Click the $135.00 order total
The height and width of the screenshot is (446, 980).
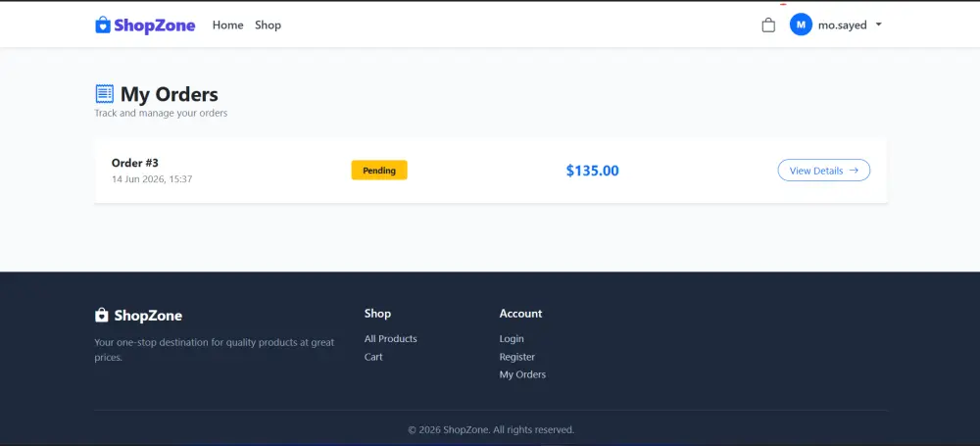click(x=593, y=171)
